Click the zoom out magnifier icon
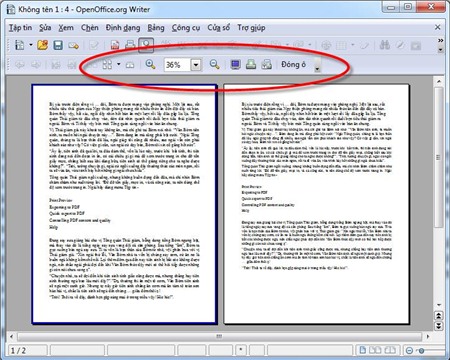This screenshot has width=450, height=360. [x=214, y=64]
